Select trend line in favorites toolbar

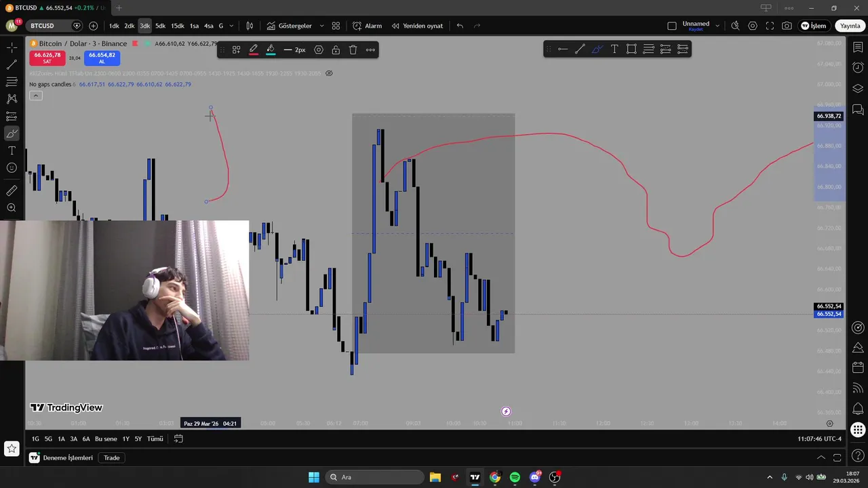580,49
